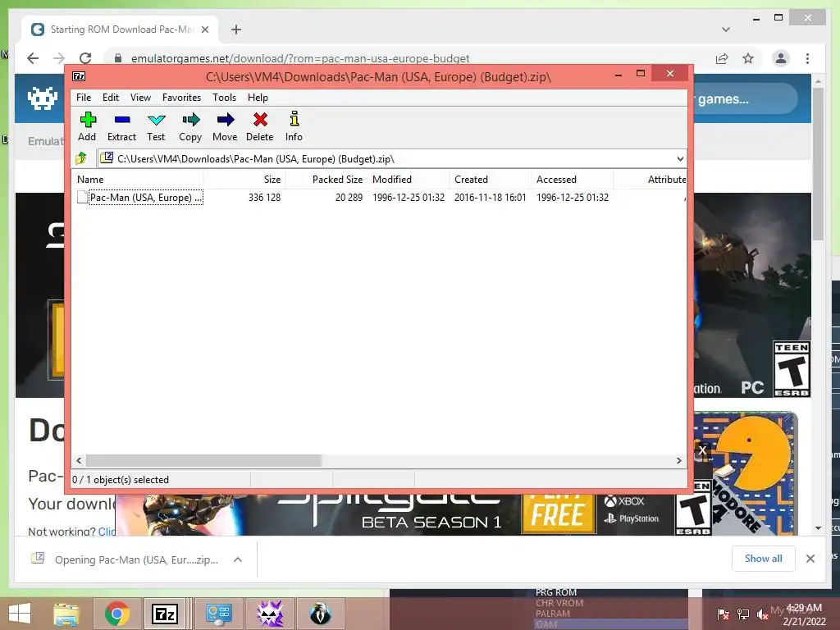
Task: Click the horizontal scrollbar thumb in 7-Zip
Action: click(x=203, y=461)
